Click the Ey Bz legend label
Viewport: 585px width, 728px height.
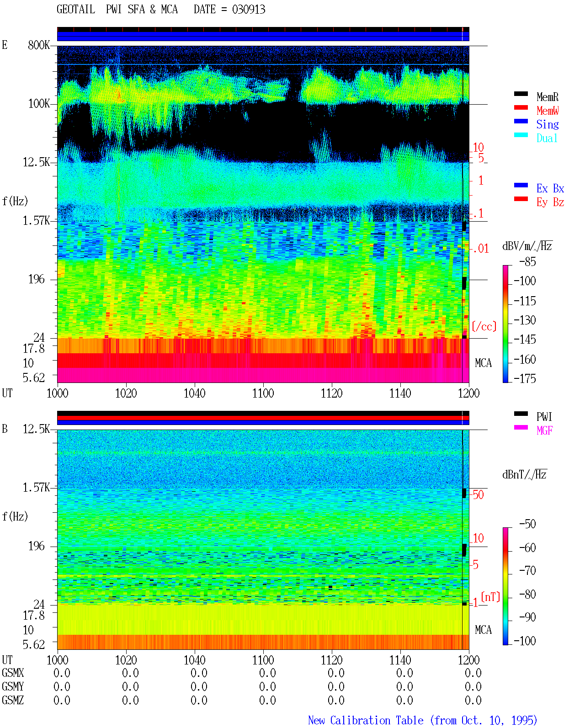point(550,202)
